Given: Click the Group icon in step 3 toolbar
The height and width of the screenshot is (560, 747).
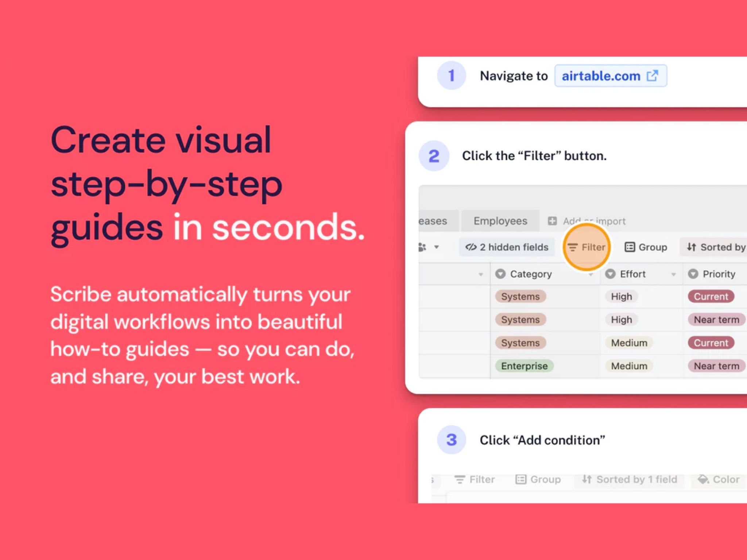Looking at the screenshot, I should pos(520,479).
